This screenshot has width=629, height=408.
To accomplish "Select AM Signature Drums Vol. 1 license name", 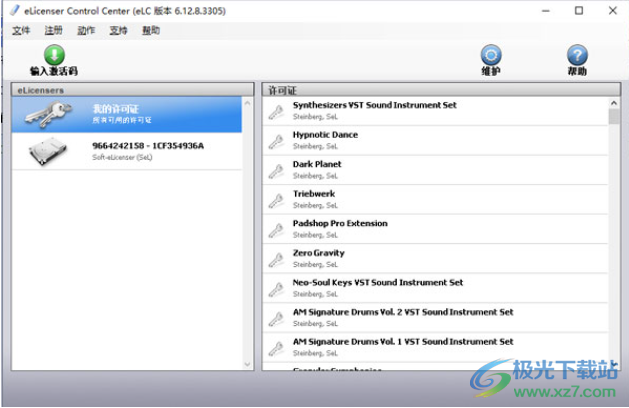I will 403,342.
